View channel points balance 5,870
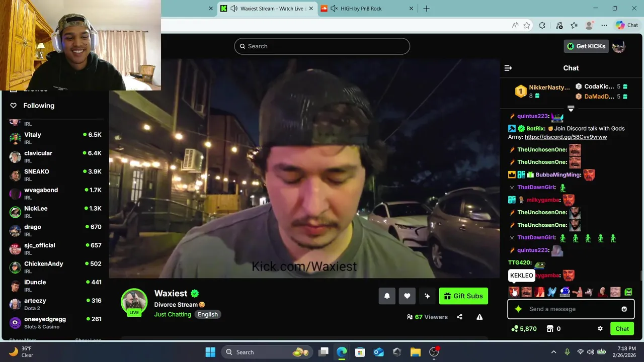The height and width of the screenshot is (362, 644). (524, 329)
